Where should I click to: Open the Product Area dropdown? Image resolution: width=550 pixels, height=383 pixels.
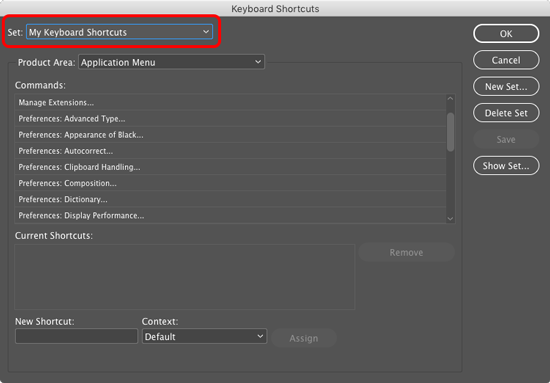click(x=172, y=62)
